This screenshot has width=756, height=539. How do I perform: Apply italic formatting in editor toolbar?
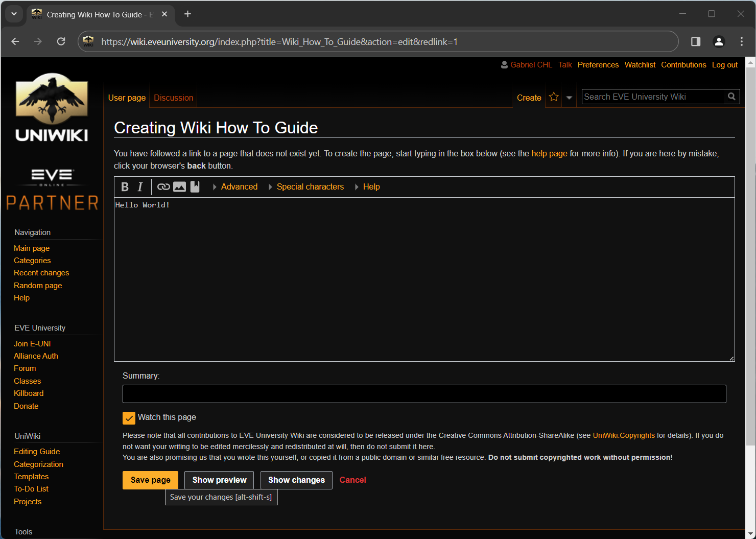tap(140, 187)
